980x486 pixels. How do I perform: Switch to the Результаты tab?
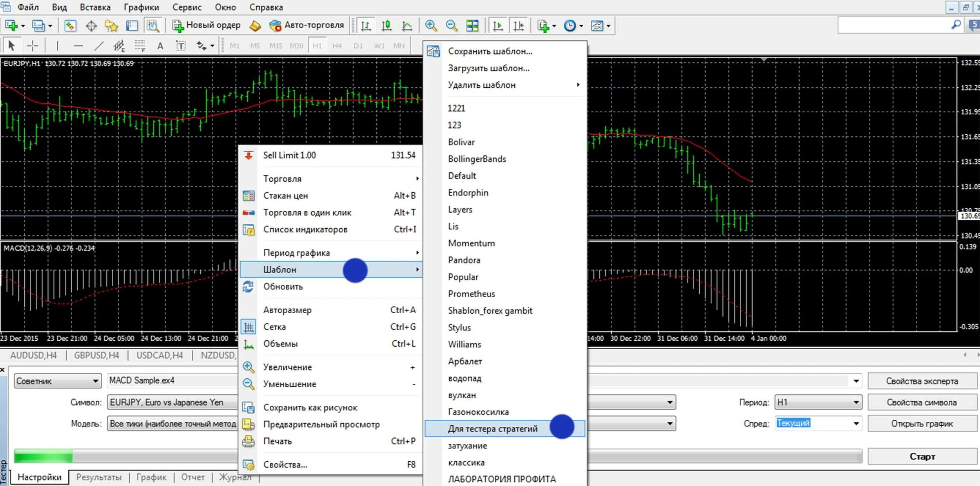pyautogui.click(x=99, y=477)
